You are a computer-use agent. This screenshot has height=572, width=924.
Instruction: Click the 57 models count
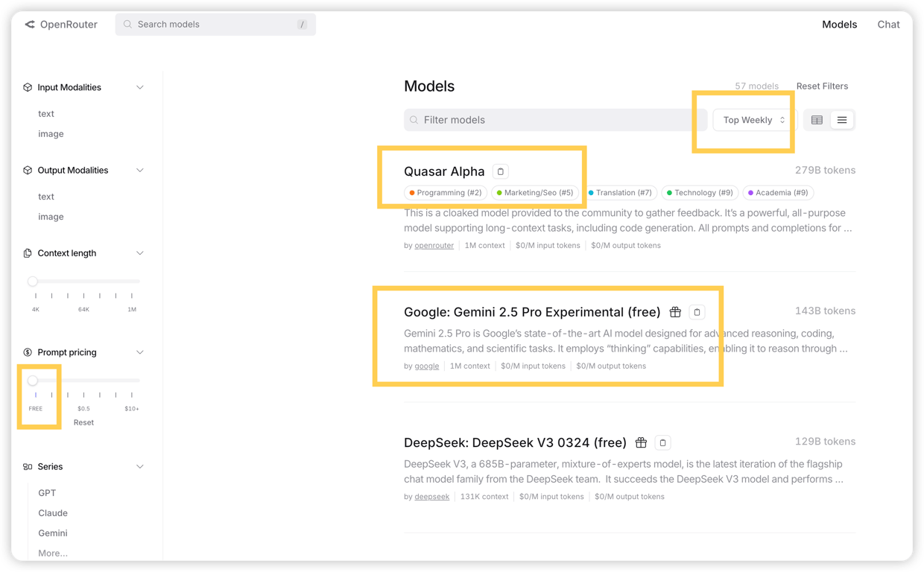pos(756,86)
